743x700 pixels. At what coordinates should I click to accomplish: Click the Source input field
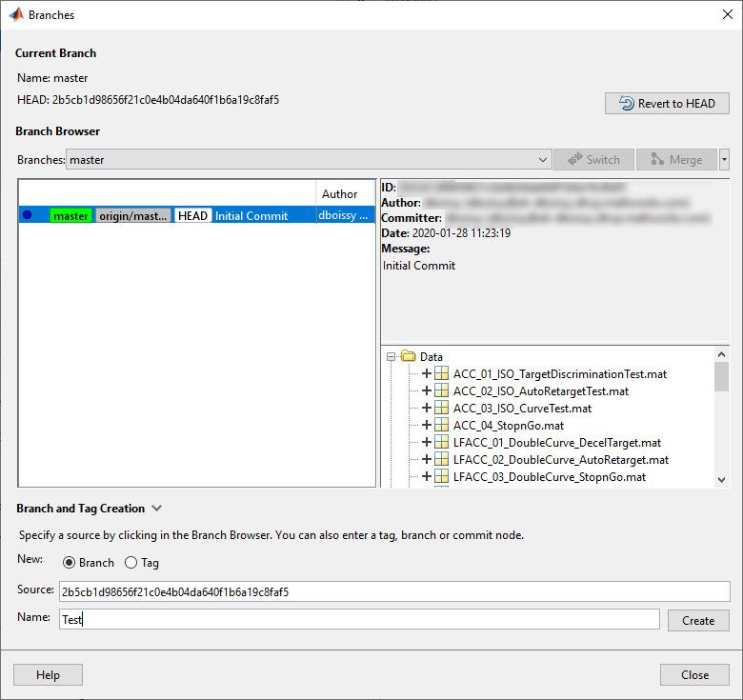click(394, 591)
